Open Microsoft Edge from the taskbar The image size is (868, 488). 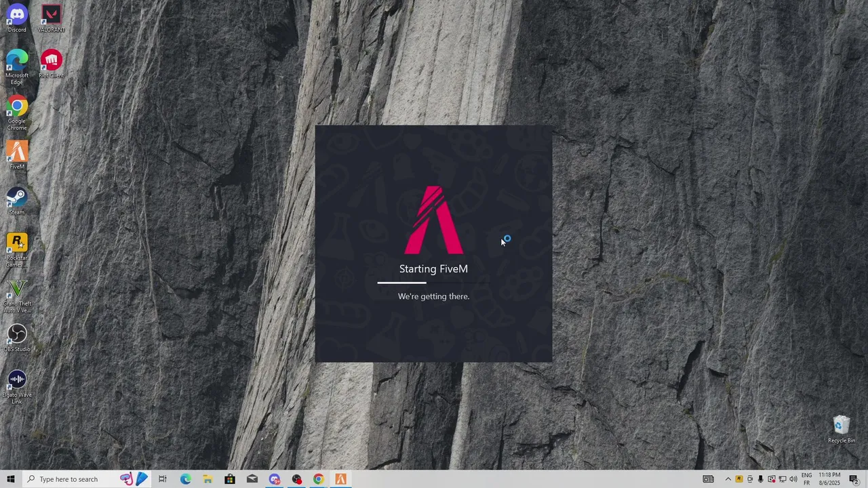[185, 479]
